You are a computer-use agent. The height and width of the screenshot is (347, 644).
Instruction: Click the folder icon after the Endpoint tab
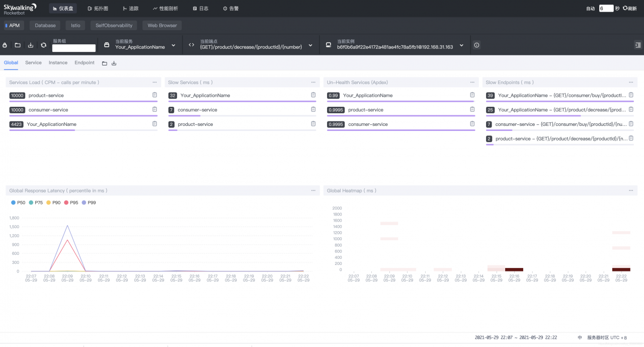pos(105,63)
